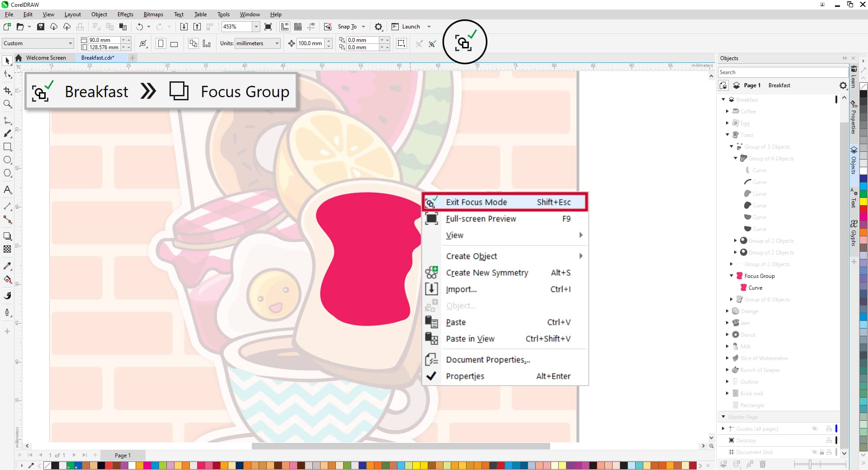Image resolution: width=868 pixels, height=470 pixels.
Task: Click the Page 1 tab at bottom
Action: (123, 455)
